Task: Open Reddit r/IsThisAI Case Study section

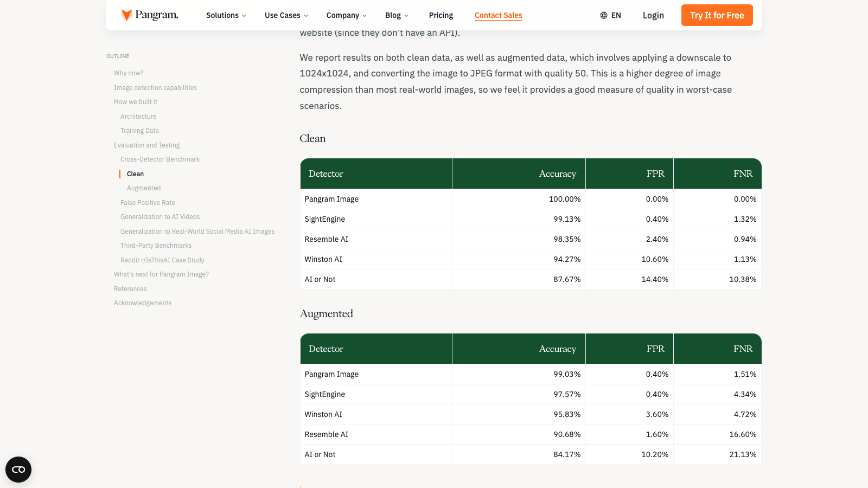Action: [x=162, y=260]
